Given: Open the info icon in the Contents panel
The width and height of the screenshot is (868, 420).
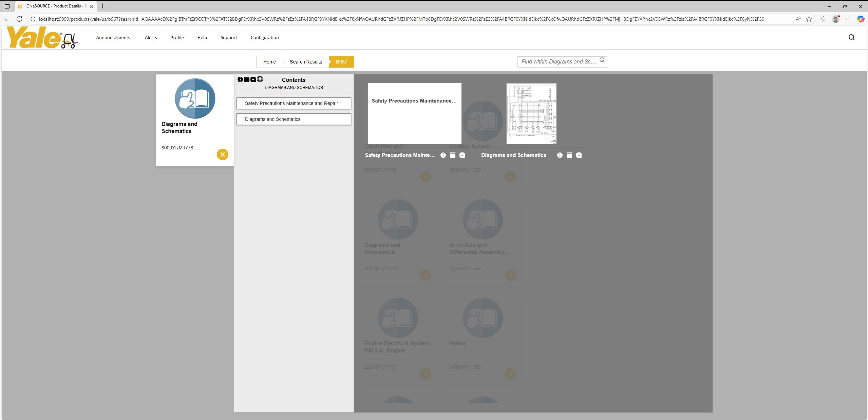Looking at the screenshot, I should point(240,79).
